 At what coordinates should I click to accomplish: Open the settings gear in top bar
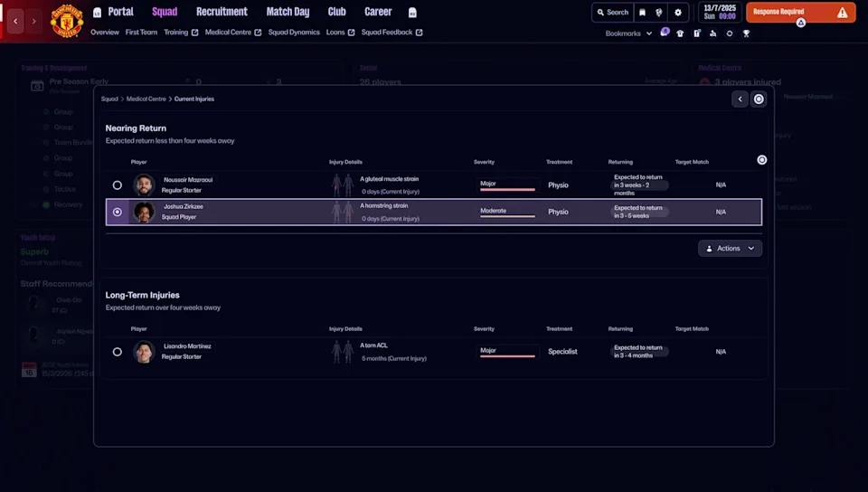678,13
